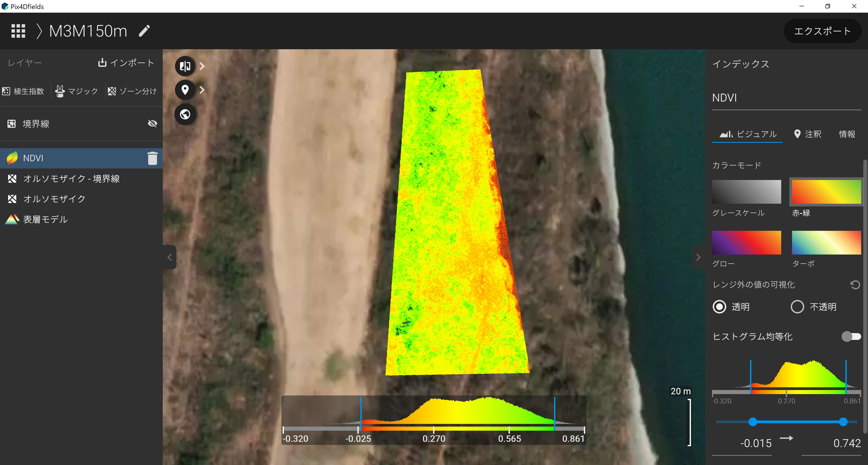868x465 pixels.
Task: Expand options beside the compare view icon
Action: pos(202,66)
